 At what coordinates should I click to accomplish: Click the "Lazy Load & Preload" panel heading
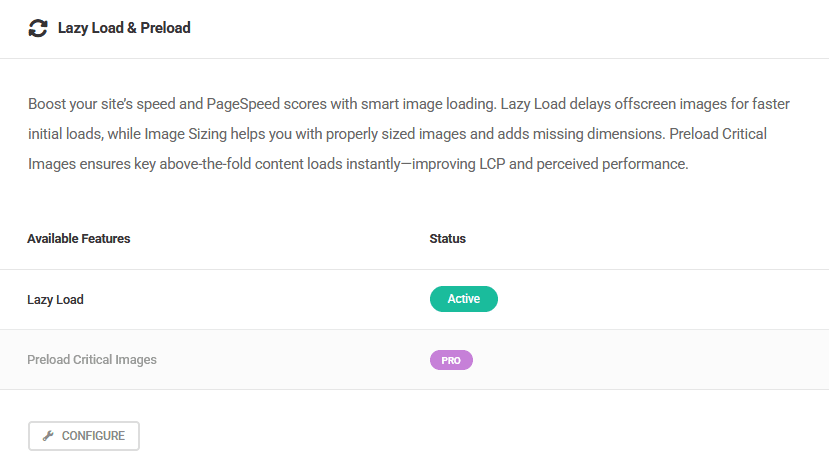124,28
